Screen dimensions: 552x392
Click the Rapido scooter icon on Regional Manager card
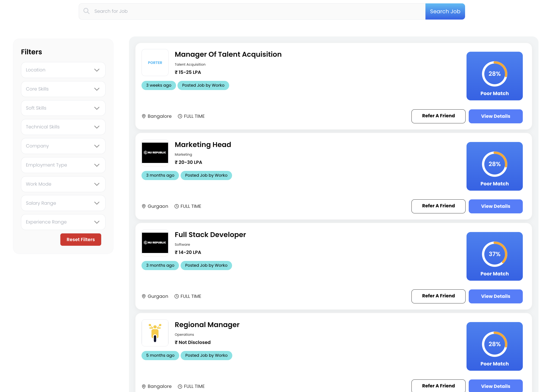155,333
